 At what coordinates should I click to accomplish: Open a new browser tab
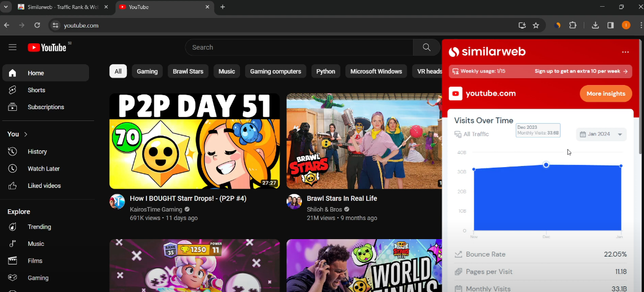coord(223,7)
